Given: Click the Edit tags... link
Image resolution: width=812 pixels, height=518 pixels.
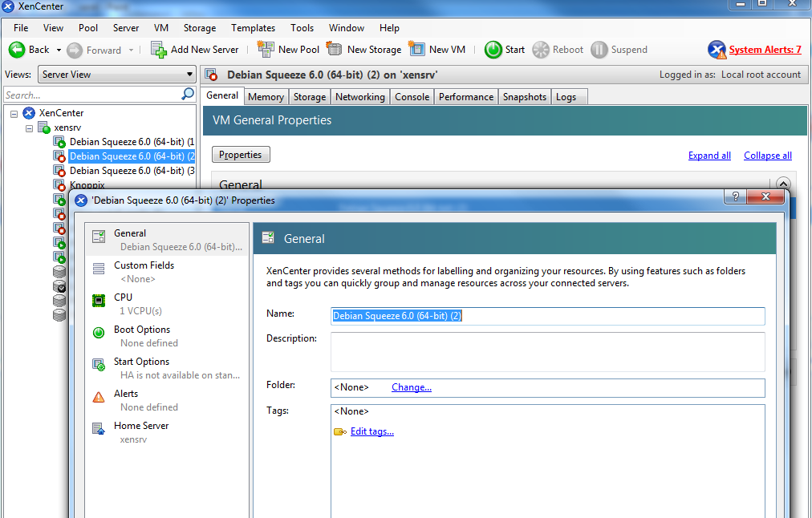Looking at the screenshot, I should 371,431.
